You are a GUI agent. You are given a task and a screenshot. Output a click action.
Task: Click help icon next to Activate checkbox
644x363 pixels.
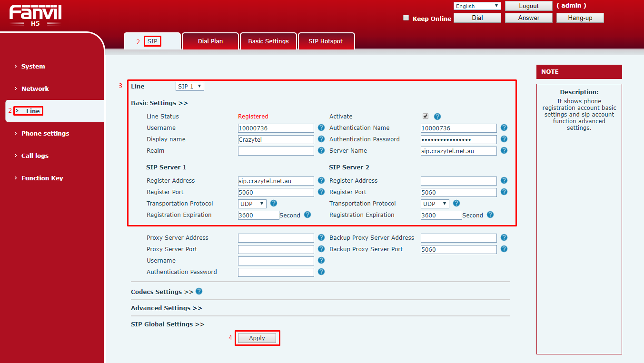pyautogui.click(x=437, y=117)
